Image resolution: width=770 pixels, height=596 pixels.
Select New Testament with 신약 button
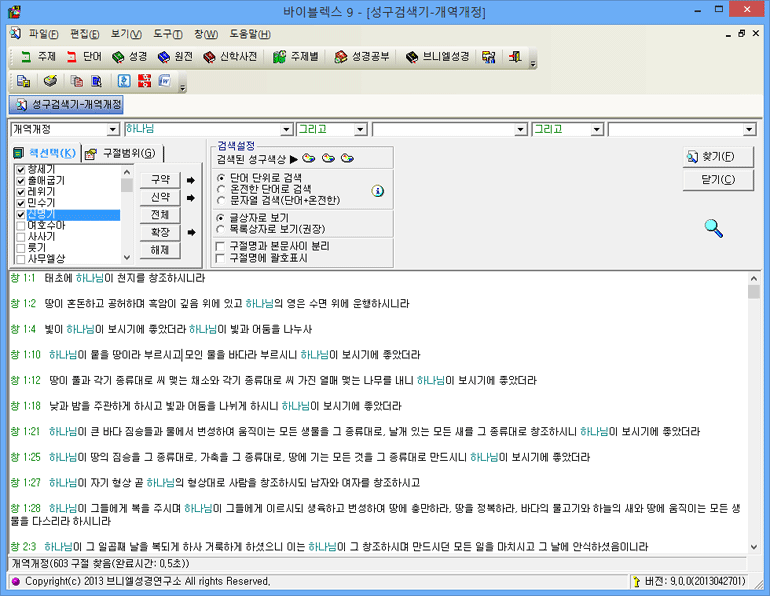coord(160,197)
